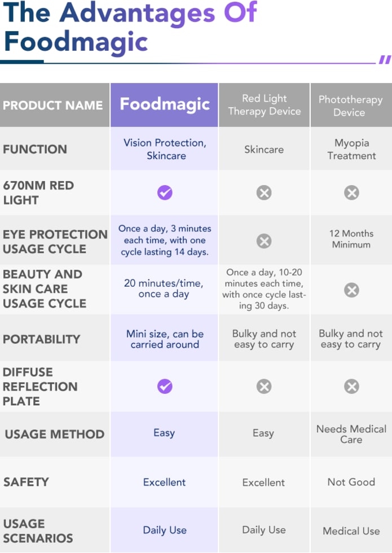This screenshot has height=553, width=392.
Task: Click the Vision Protection, Skincare cell
Action: point(164,149)
